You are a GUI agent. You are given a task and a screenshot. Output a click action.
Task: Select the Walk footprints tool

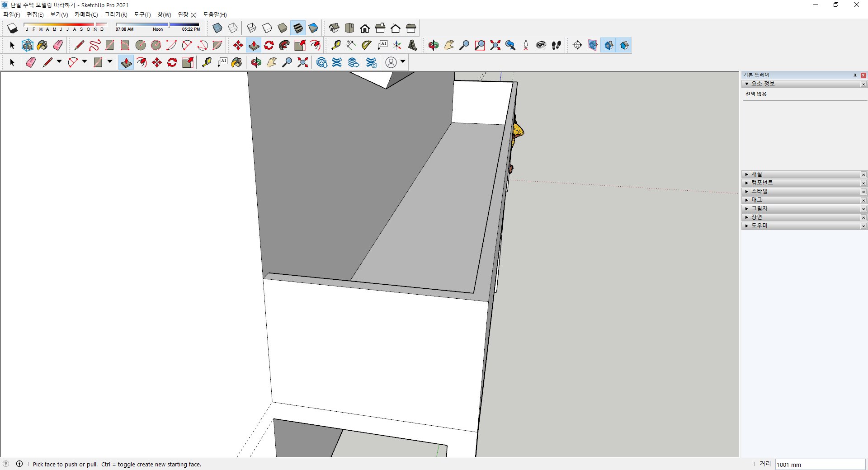coord(557,45)
